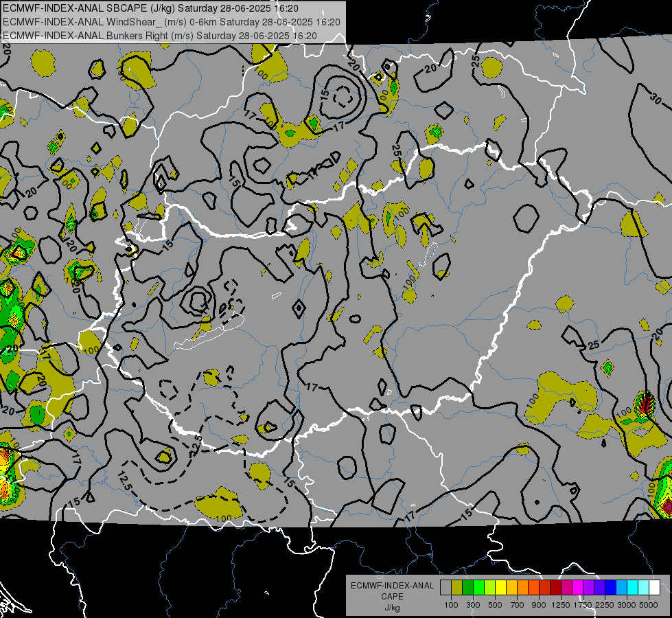Click the sky blue swatch before 3000
Image resolution: width=672 pixels, height=618 pixels.
point(622,587)
